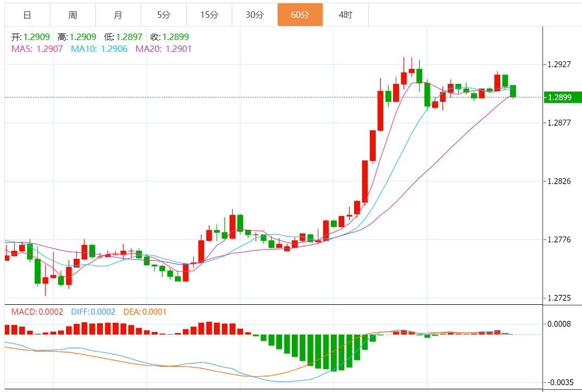Viewport: 582px width, 392px height.
Task: Click the 1.2927 price axis label
Action: click(559, 64)
